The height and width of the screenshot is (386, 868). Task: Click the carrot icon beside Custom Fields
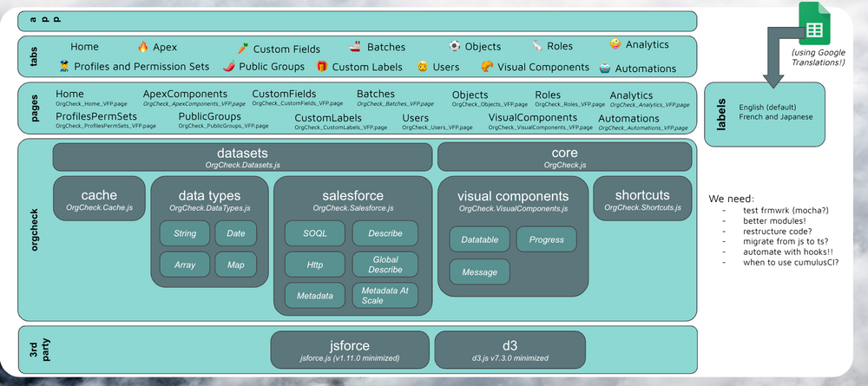243,49
